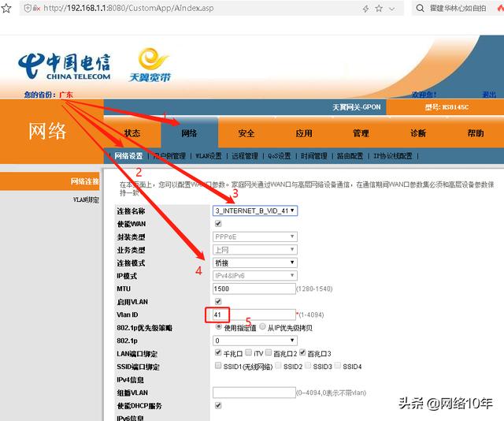Select the WLAN设置 submenu item

(x=209, y=156)
